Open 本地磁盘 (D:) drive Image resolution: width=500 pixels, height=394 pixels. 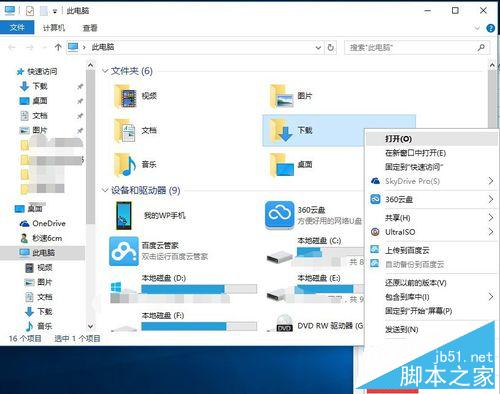click(x=163, y=278)
